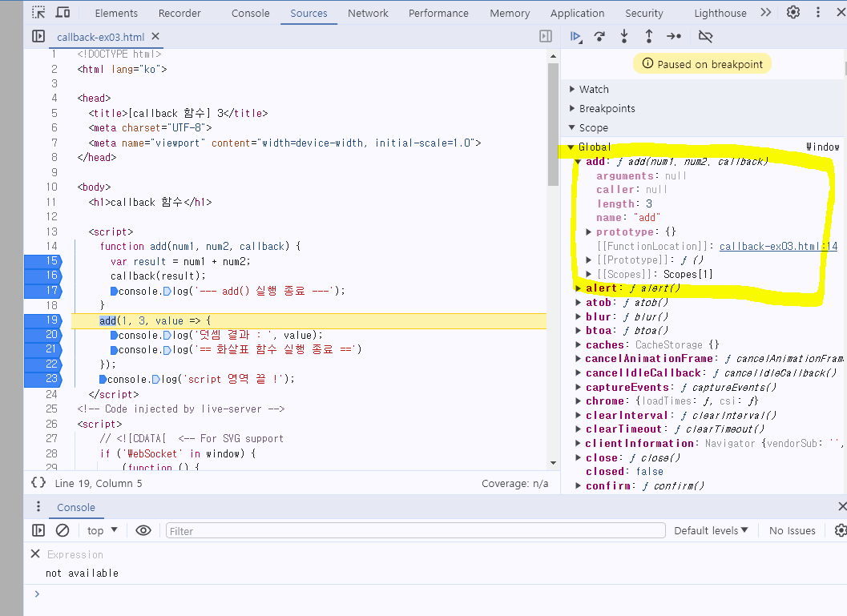847x616 pixels.
Task: Open console settings gear
Action: (840, 530)
